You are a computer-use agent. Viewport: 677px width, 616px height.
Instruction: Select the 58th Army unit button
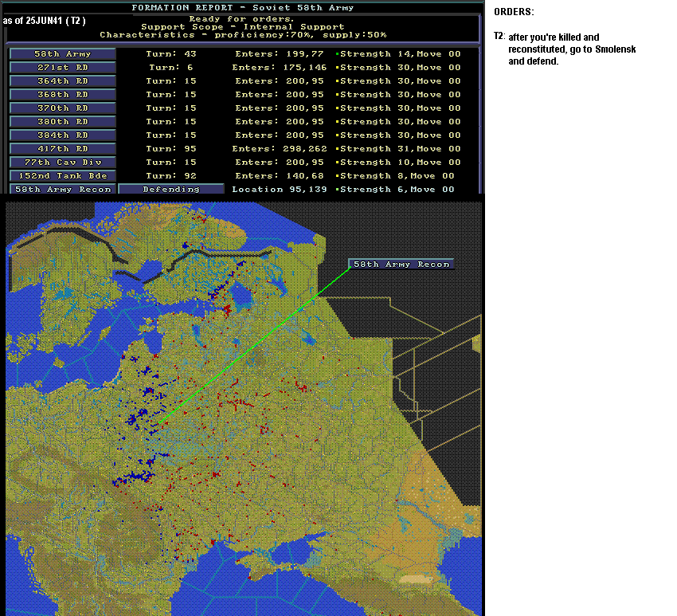[63, 54]
